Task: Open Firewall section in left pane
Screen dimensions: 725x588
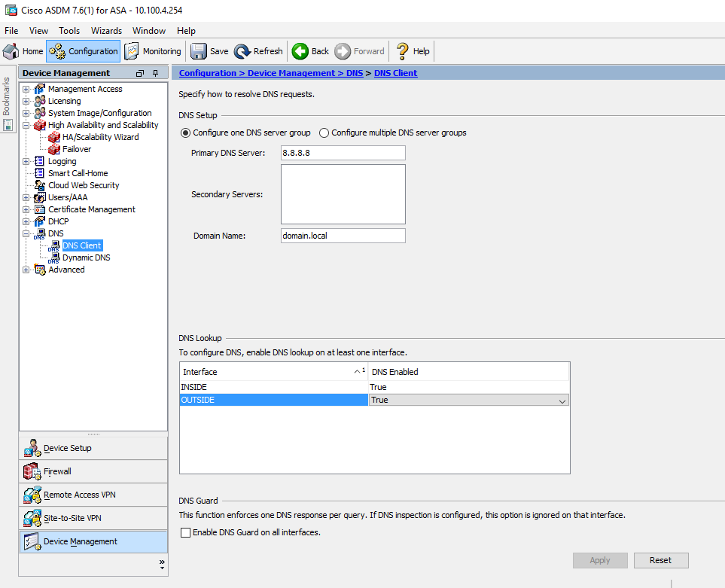Action: tap(57, 471)
